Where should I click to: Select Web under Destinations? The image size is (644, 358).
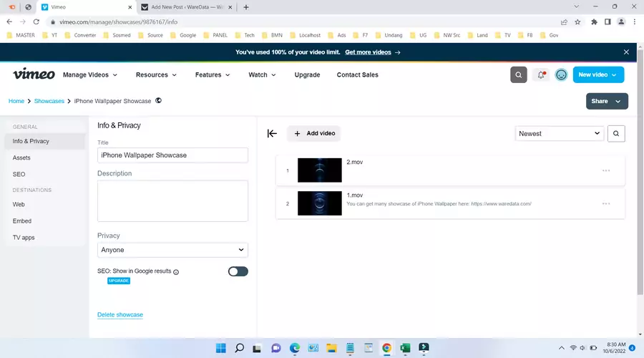point(45,204)
